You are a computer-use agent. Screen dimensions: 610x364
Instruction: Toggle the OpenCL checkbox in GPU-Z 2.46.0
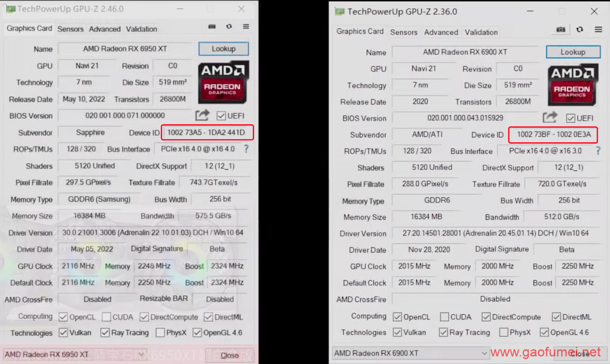pyautogui.click(x=63, y=317)
